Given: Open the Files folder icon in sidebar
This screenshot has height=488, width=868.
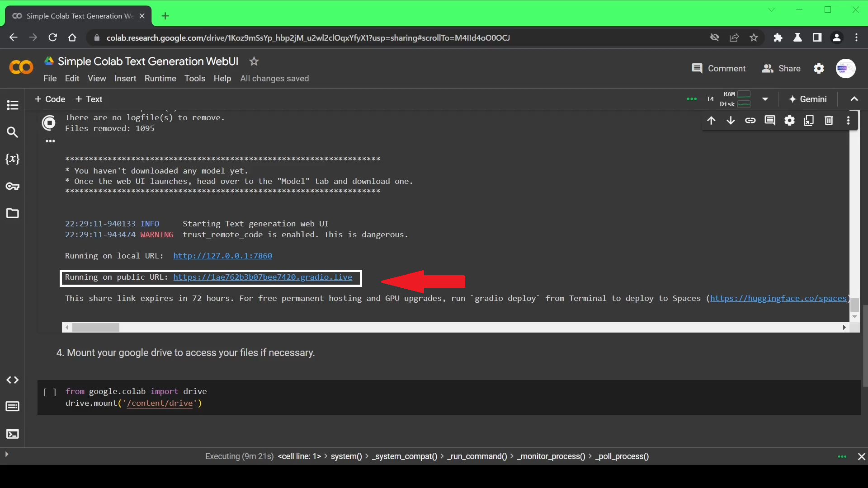Looking at the screenshot, I should pos(12,213).
